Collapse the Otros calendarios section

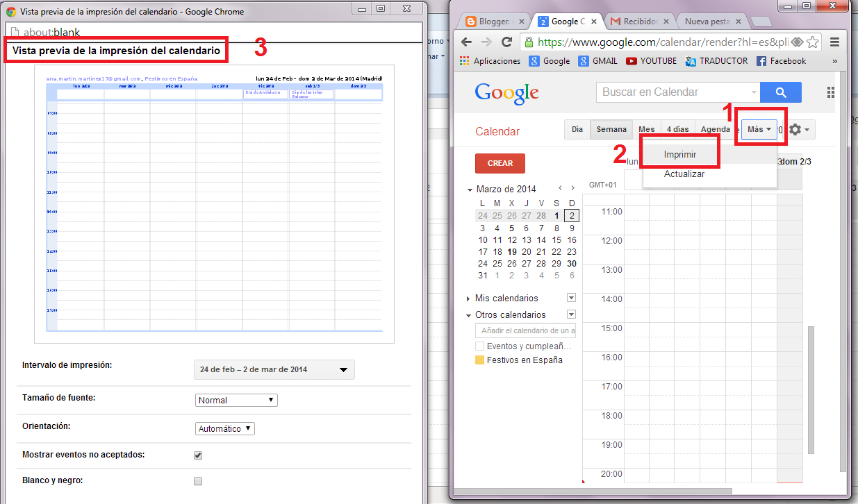pos(470,315)
